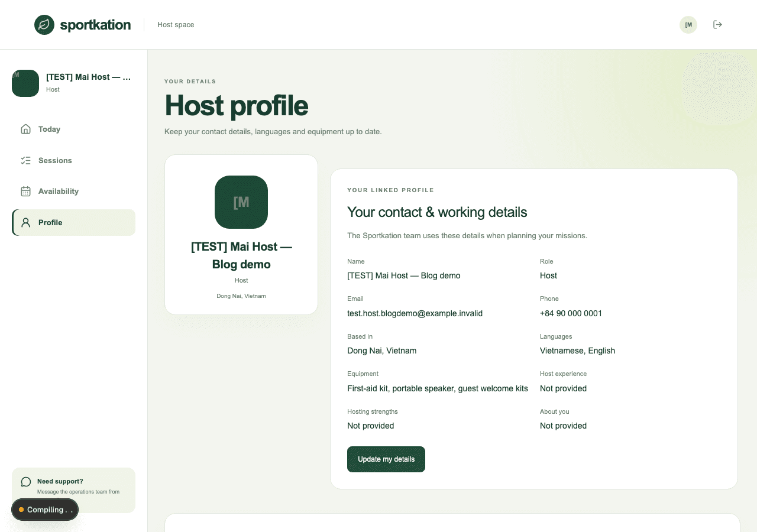Image resolution: width=757 pixels, height=532 pixels.
Task: Click the log out icon
Action: (717, 25)
